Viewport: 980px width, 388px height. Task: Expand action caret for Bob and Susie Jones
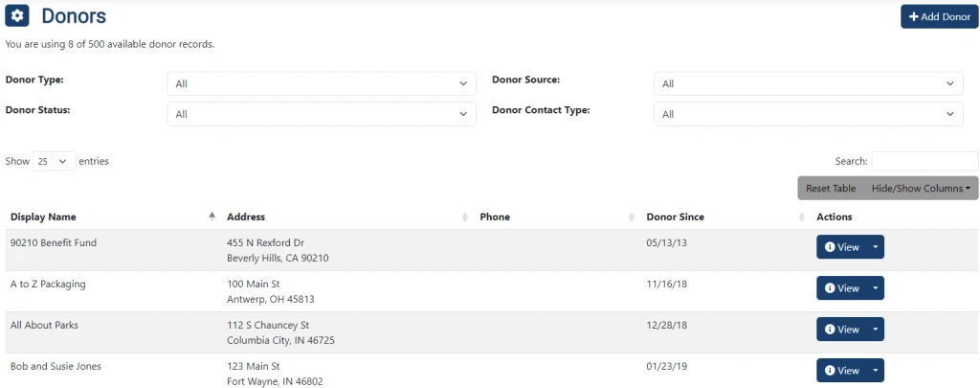(x=875, y=371)
